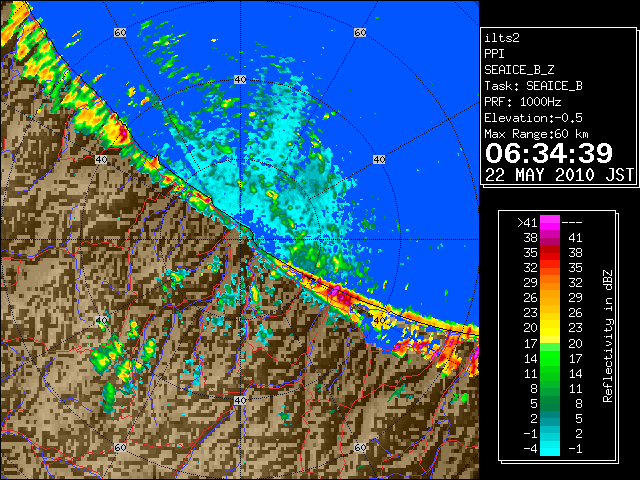Click the 60 km ring label in northwest
Image resolution: width=640 pixels, height=480 pixels.
pos(120,32)
